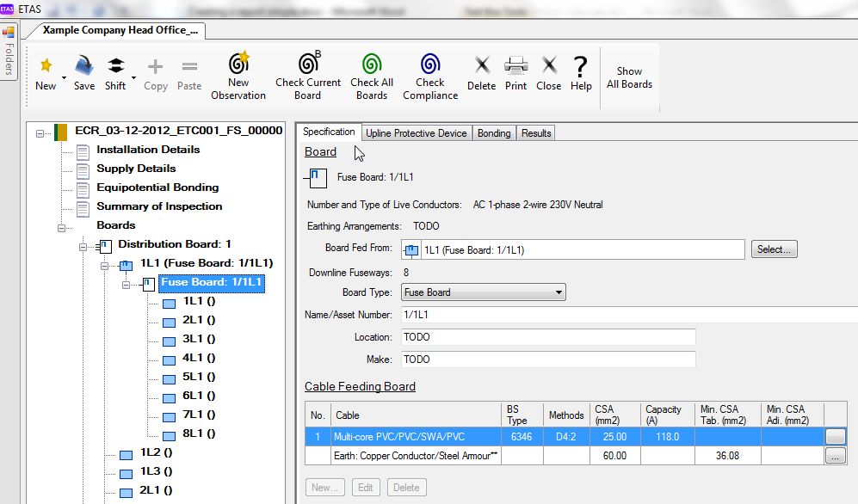Switch to the Bonding tab
Screen dimensions: 858x504
tap(494, 132)
